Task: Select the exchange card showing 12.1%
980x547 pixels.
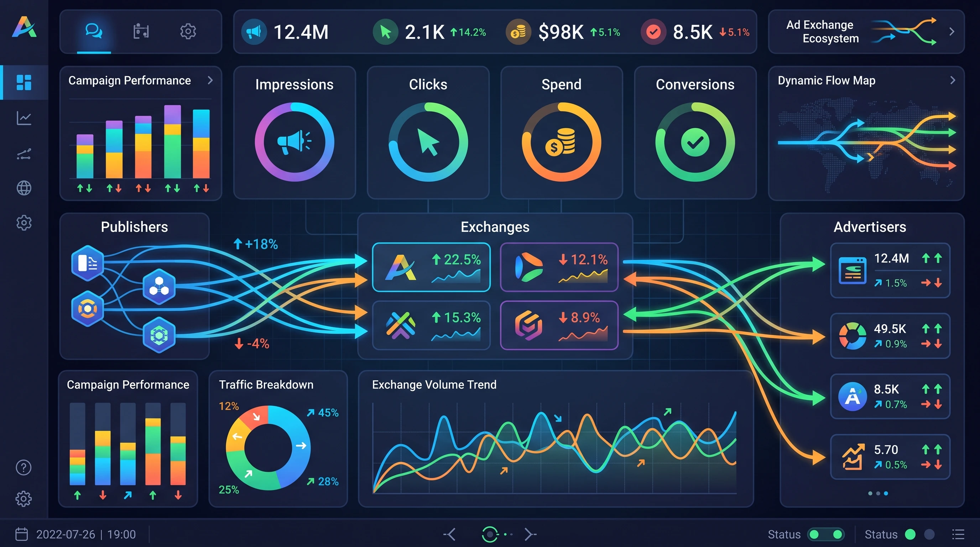Action: point(559,267)
